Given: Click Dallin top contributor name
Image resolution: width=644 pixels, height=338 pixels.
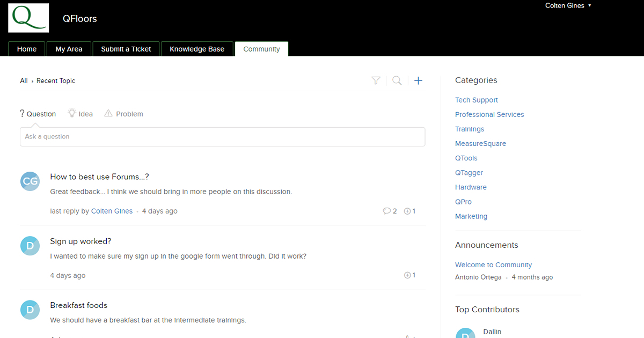Looking at the screenshot, I should (x=492, y=332).
